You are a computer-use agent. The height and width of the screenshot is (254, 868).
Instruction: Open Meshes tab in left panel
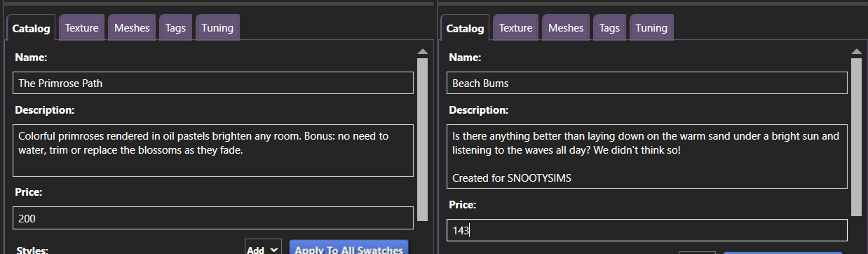tap(132, 27)
